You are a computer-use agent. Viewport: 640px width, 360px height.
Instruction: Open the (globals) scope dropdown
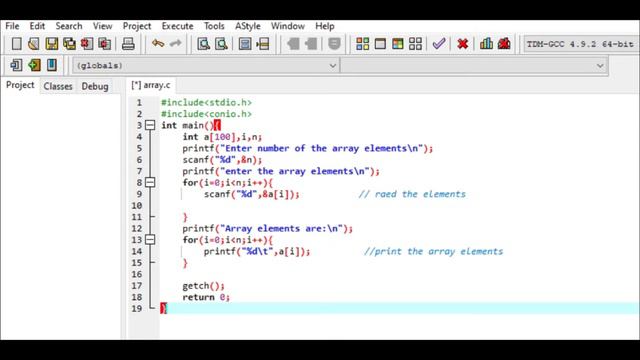click(206, 65)
